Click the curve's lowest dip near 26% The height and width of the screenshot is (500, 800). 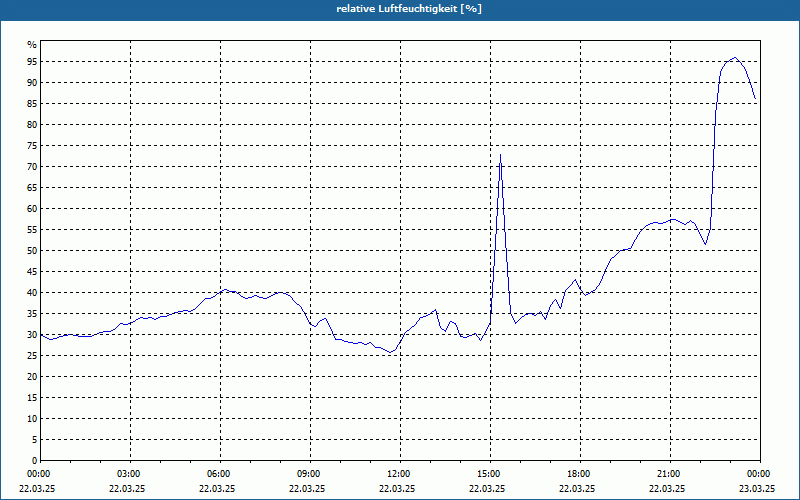(x=390, y=352)
